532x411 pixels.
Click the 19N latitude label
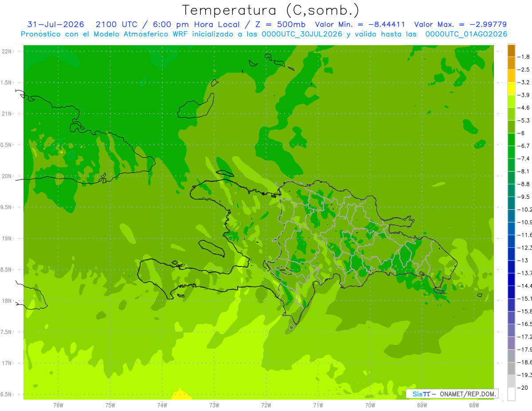(x=7, y=239)
